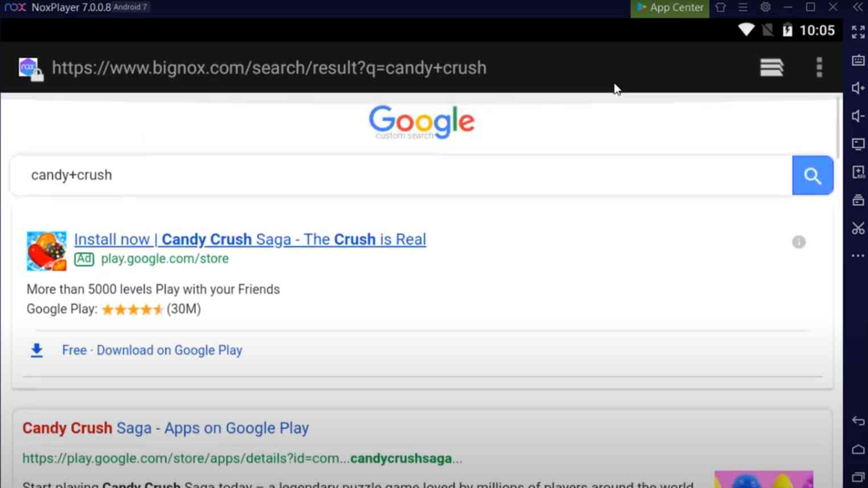Click the volume up icon
Screen dimensions: 868x488
pyautogui.click(x=858, y=88)
